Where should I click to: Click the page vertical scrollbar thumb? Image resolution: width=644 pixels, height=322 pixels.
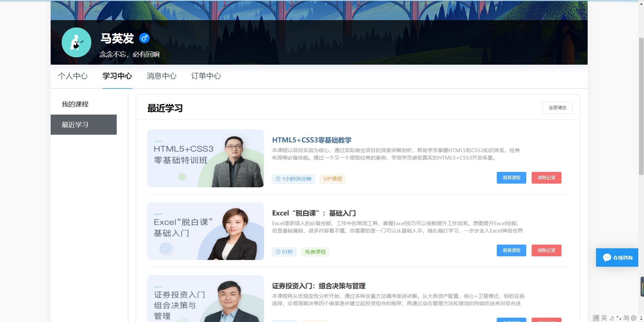[641, 106]
